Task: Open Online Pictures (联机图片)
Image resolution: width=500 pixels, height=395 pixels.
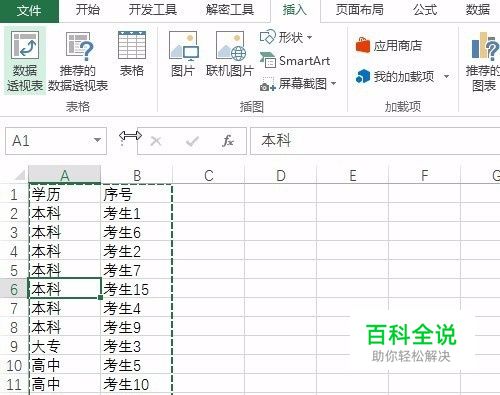Action: tap(230, 55)
